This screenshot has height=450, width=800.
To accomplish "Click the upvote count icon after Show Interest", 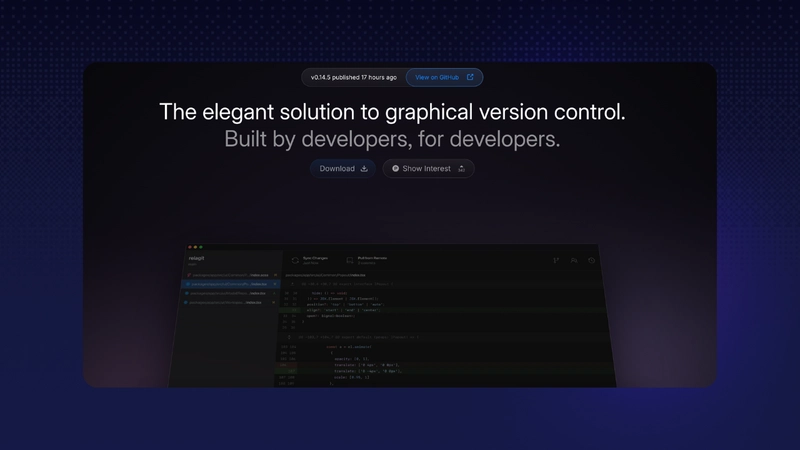I will (x=461, y=169).
